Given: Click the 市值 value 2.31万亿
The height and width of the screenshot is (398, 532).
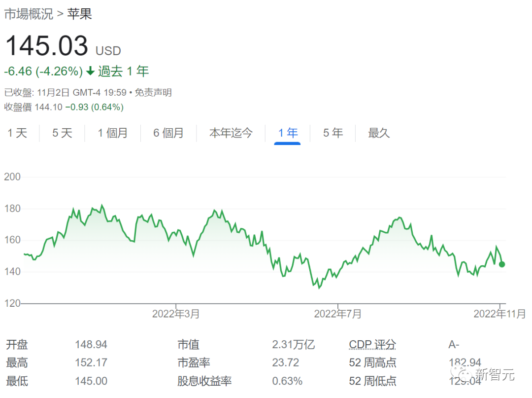Looking at the screenshot, I should pyautogui.click(x=294, y=345).
